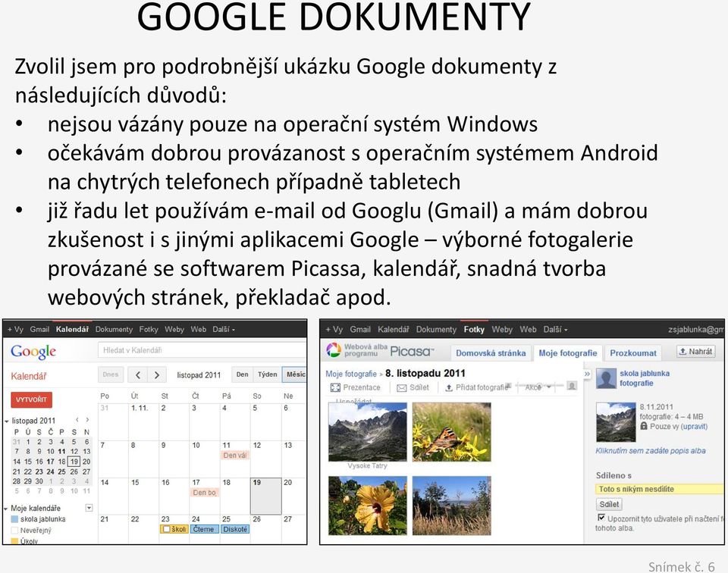Open the Další menu in the Calendar top bar
The height and width of the screenshot is (573, 728).
(224, 330)
